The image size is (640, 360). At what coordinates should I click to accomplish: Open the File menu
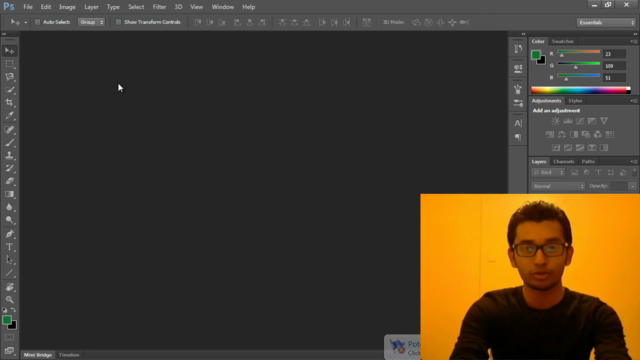[x=28, y=7]
